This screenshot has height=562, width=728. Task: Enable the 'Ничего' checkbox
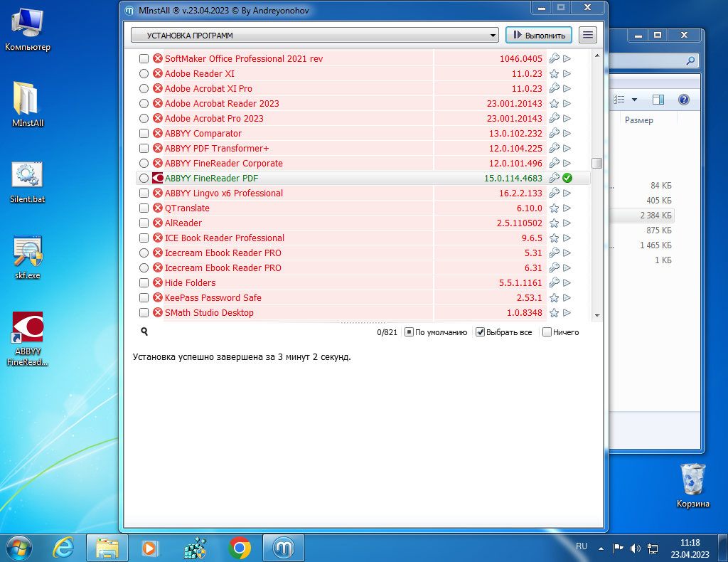(x=547, y=332)
